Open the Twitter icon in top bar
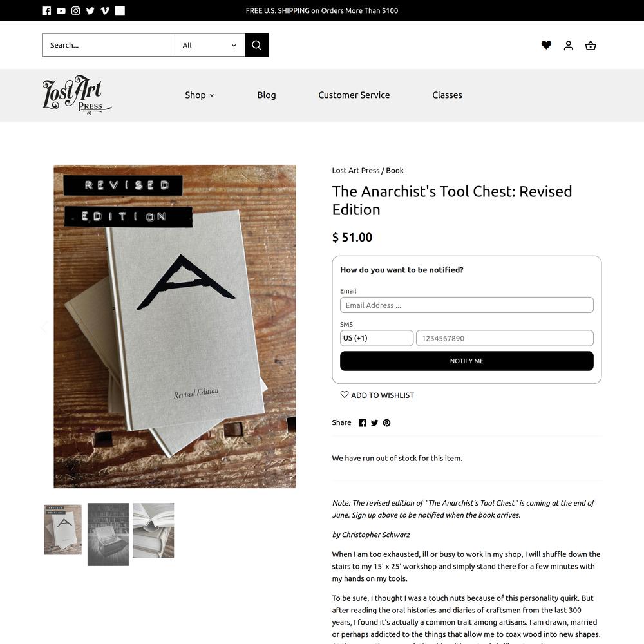 (90, 11)
